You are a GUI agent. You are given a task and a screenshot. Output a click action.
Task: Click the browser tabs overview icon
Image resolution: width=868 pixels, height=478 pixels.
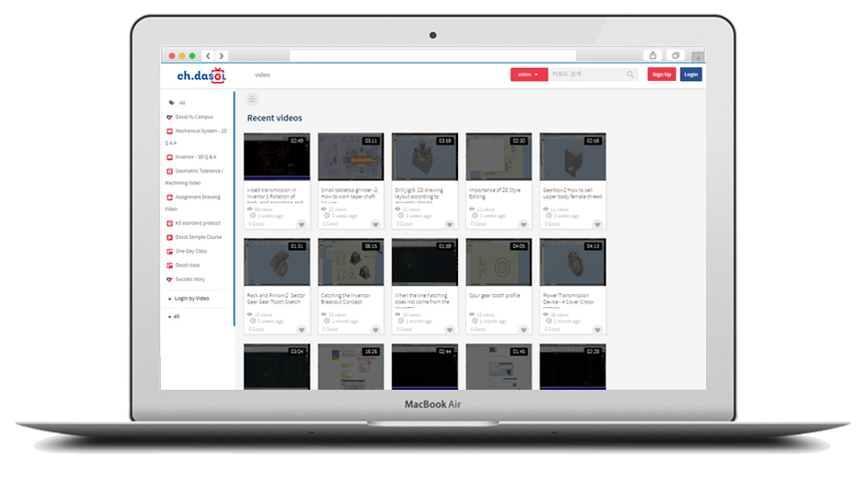pyautogui.click(x=676, y=56)
